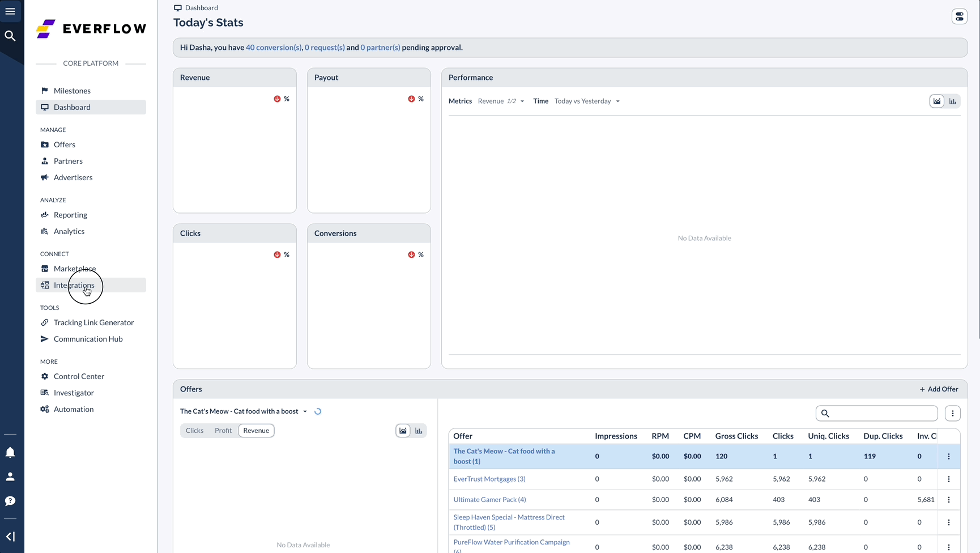Click the Add Offer button
The width and height of the screenshot is (980, 553).
[939, 389]
